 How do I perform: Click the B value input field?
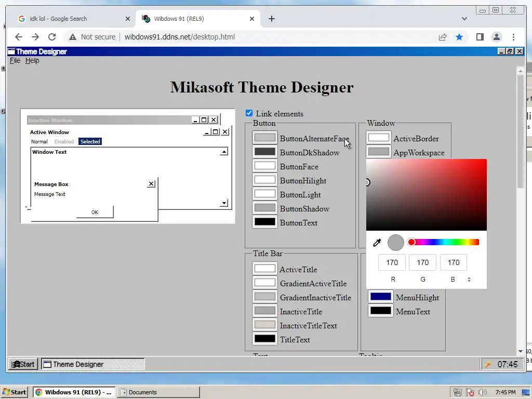click(x=453, y=262)
